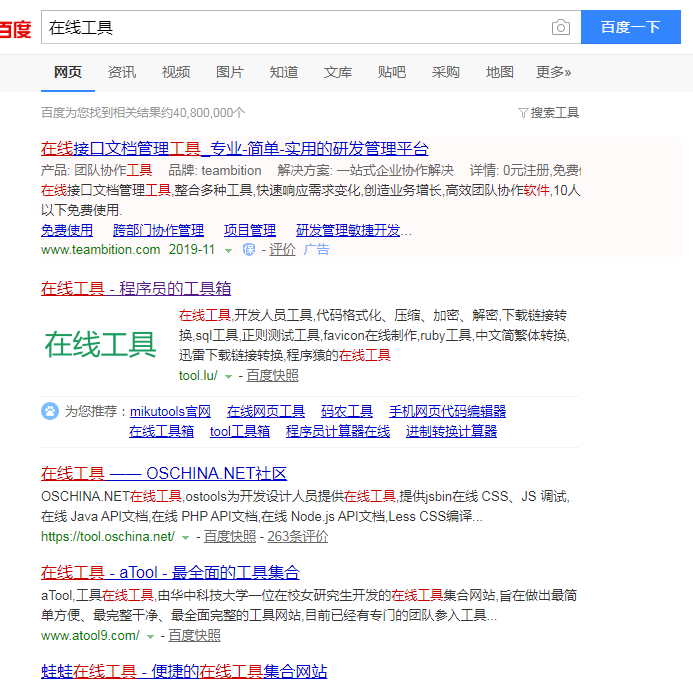The height and width of the screenshot is (689, 693).
Task: Open 在线工具 - 程序员的工具箱 result
Action: (136, 289)
